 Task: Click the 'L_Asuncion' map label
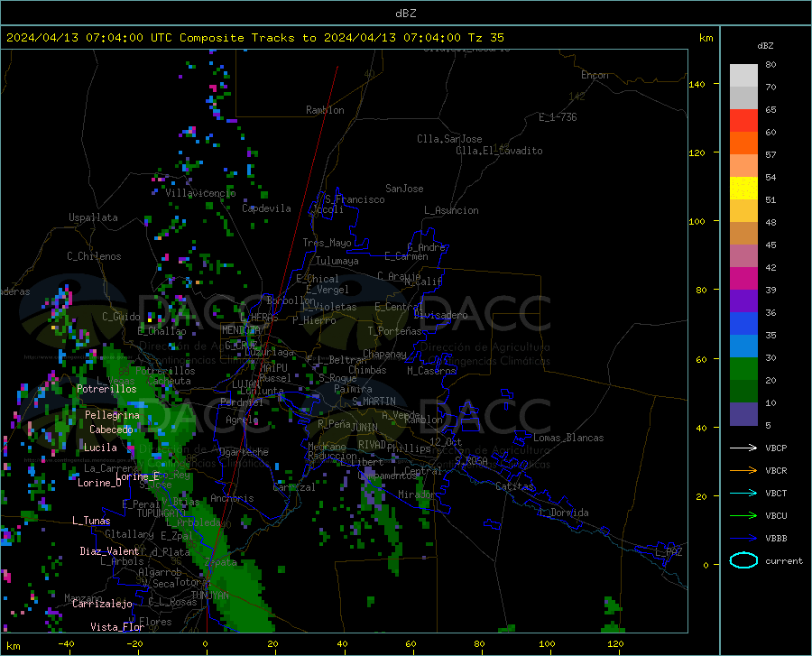pos(451,210)
